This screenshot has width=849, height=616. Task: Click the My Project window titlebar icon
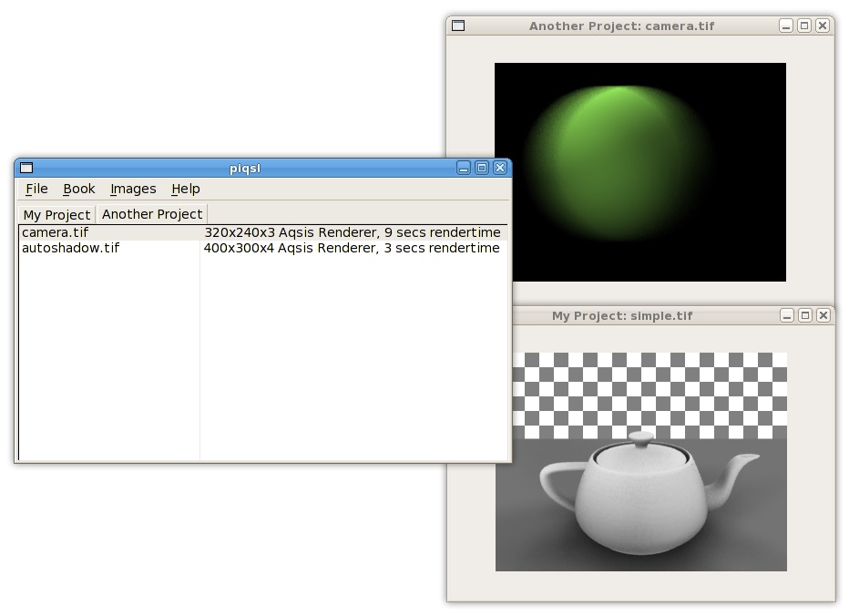coord(456,315)
